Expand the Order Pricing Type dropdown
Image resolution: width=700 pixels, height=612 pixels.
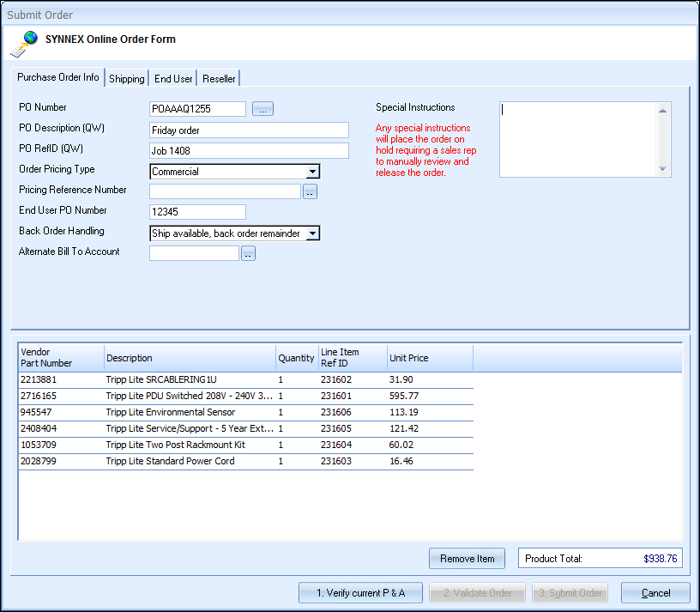coord(313,172)
